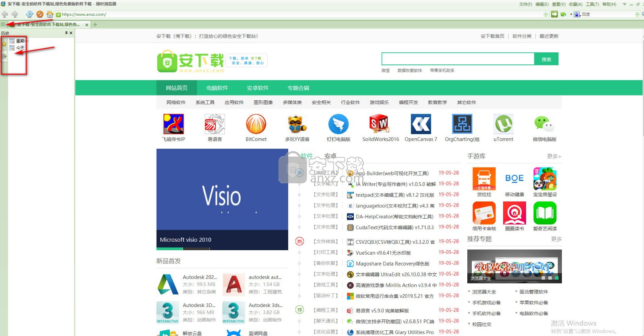This screenshot has height=336, width=644.
Task: Select the 专题合辑 navigation tab
Action: tap(298, 88)
